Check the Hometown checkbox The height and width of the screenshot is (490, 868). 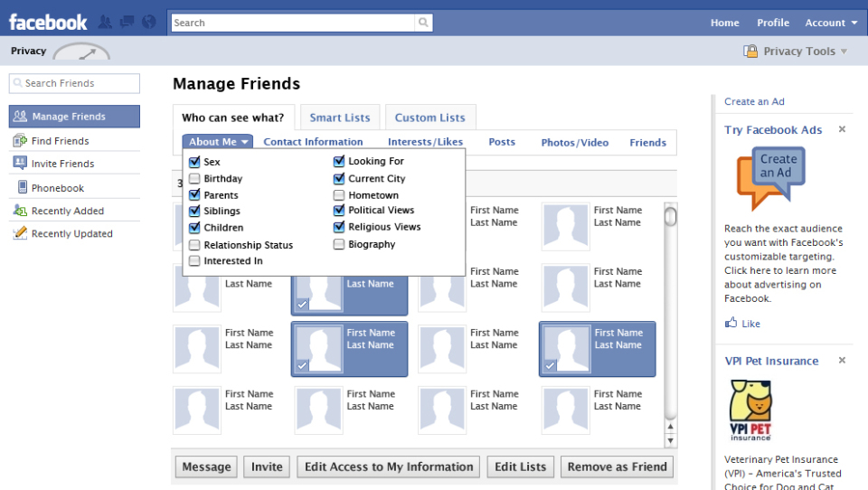tap(339, 195)
